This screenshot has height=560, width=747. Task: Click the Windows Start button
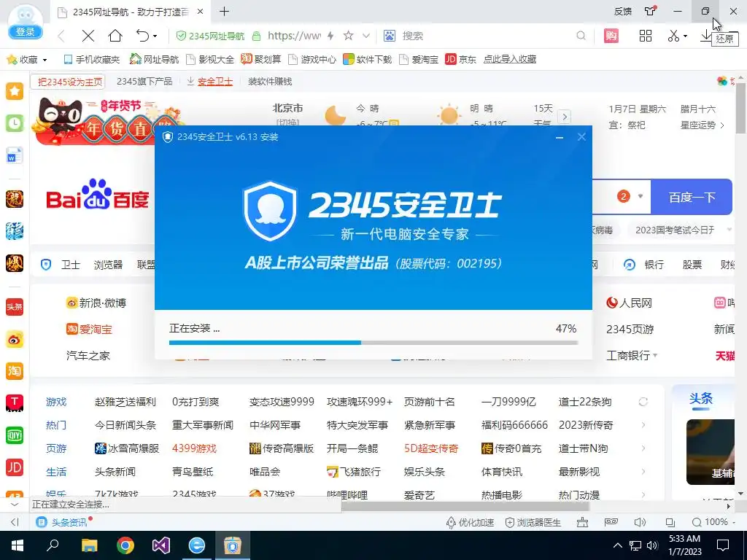(18, 545)
